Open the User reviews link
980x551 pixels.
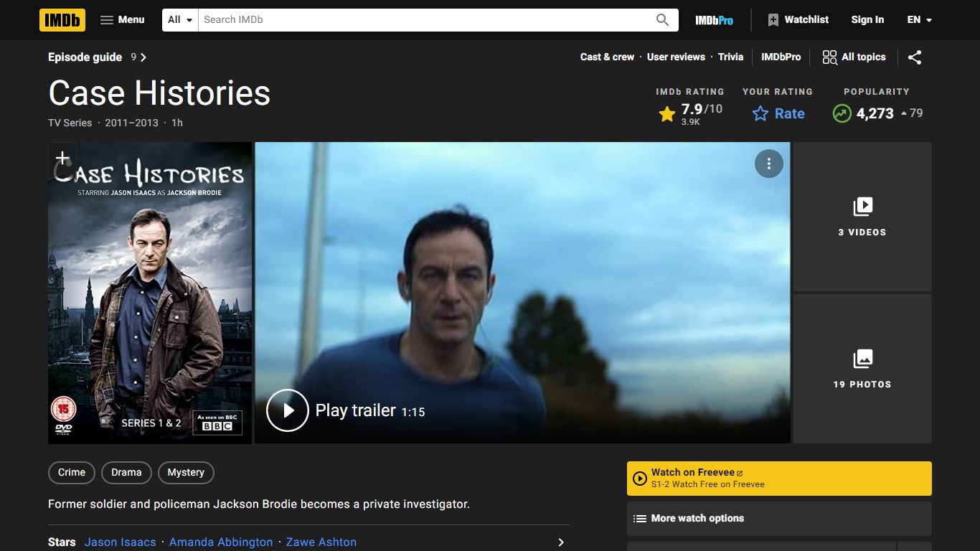click(x=676, y=57)
